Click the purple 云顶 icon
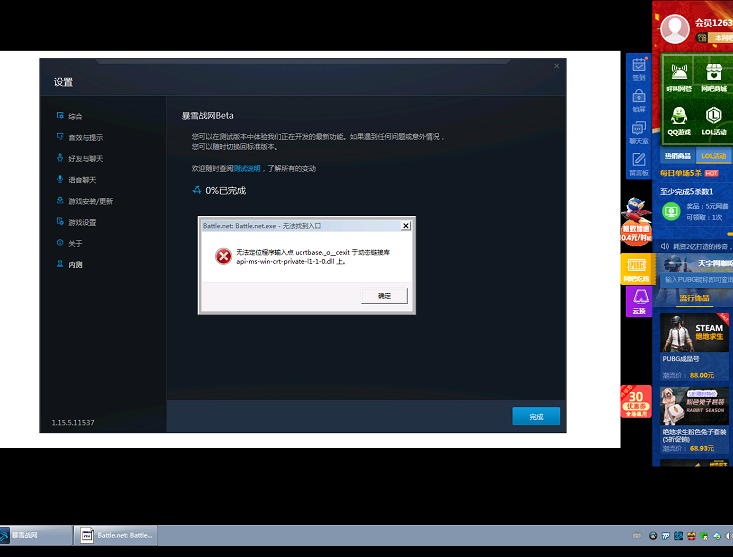 coord(639,301)
